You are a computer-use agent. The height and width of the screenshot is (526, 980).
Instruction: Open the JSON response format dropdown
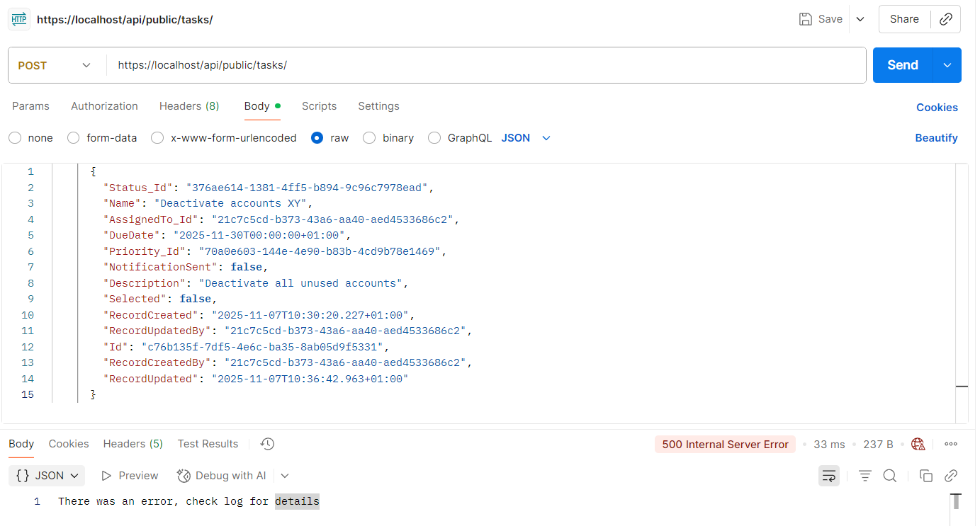[47, 476]
